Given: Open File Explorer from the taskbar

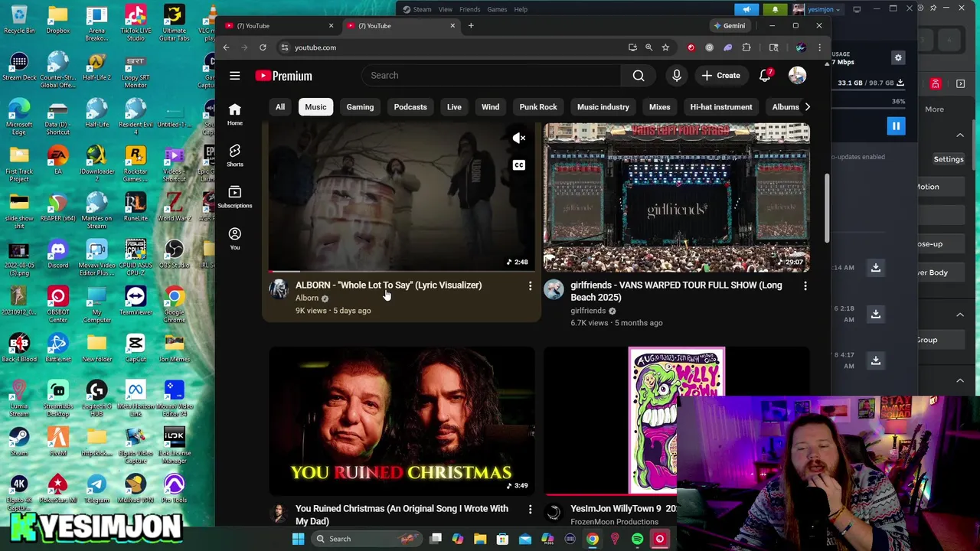Looking at the screenshot, I should click(480, 539).
